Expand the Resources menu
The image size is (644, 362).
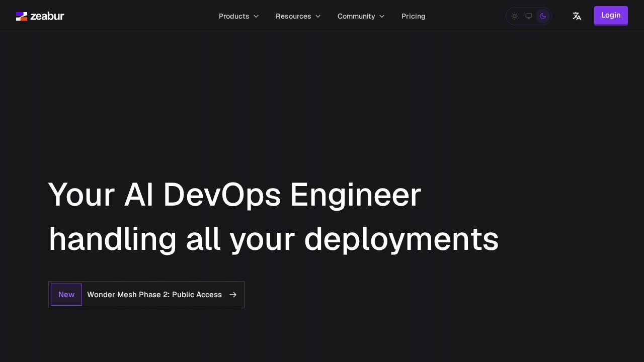coord(298,16)
